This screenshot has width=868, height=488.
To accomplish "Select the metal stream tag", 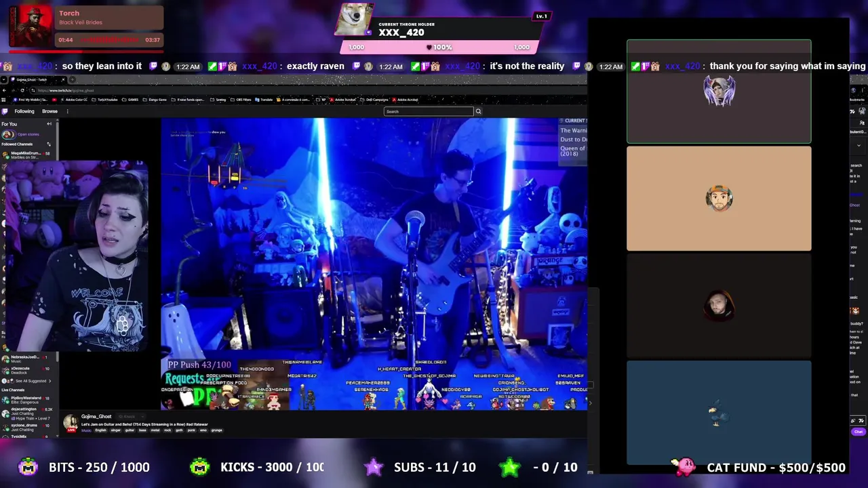I will click(x=156, y=430).
